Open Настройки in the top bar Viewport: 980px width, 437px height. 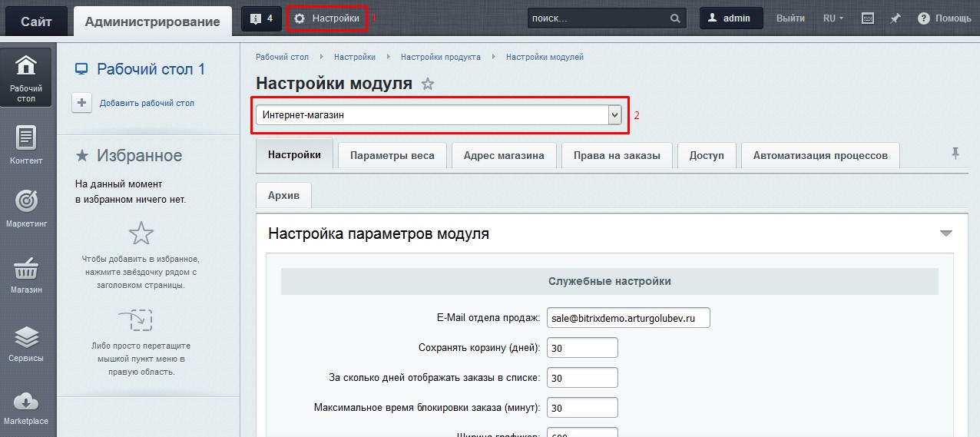[x=327, y=18]
